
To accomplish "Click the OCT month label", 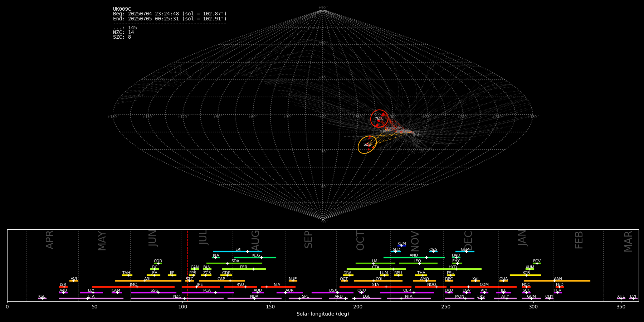I will coord(360,240).
